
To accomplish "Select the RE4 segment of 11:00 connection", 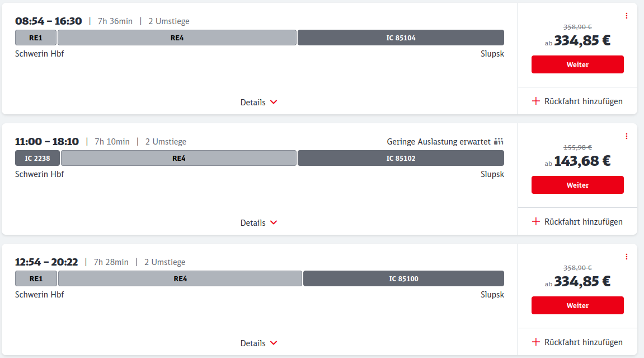I will point(178,158).
